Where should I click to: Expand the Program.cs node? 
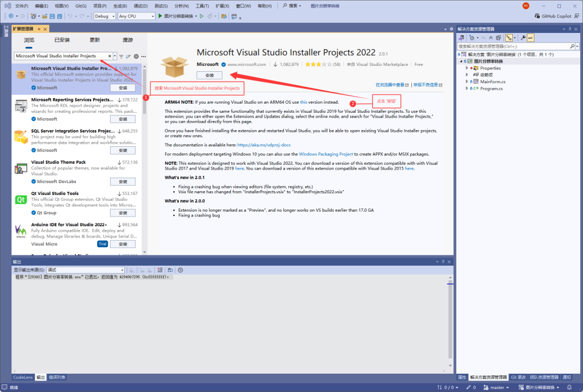466,89
